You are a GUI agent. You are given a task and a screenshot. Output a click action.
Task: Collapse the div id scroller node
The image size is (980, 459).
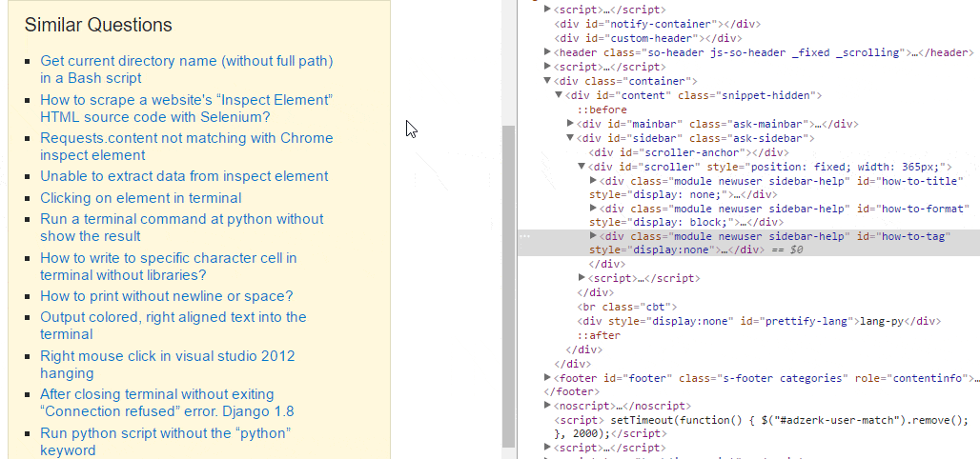coord(582,166)
